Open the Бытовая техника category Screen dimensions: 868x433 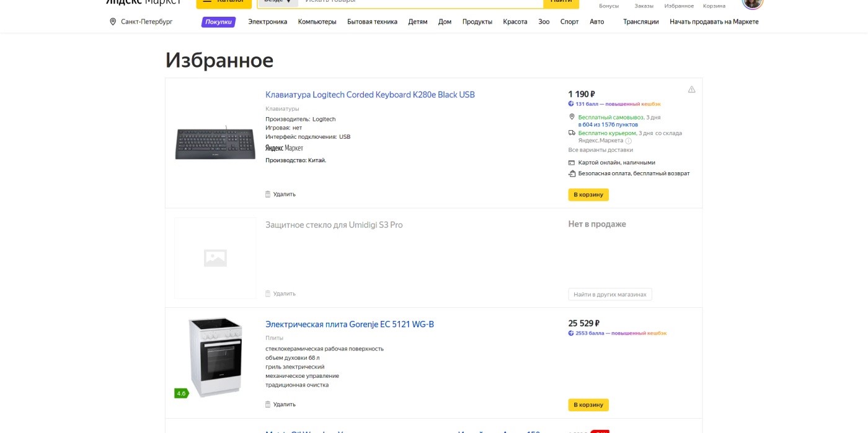372,22
